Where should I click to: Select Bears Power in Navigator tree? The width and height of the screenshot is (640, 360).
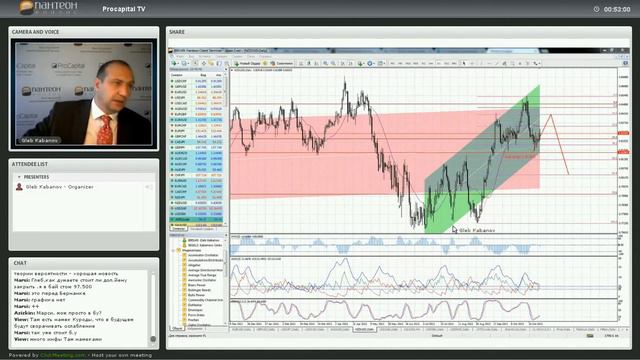197,285
